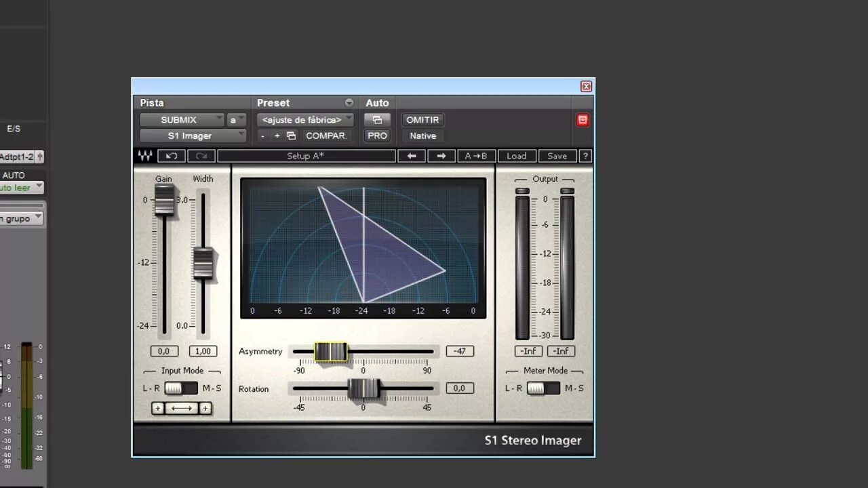Viewport: 868px width, 488px height.
Task: Open the Preset round arrow menu
Action: [349, 103]
